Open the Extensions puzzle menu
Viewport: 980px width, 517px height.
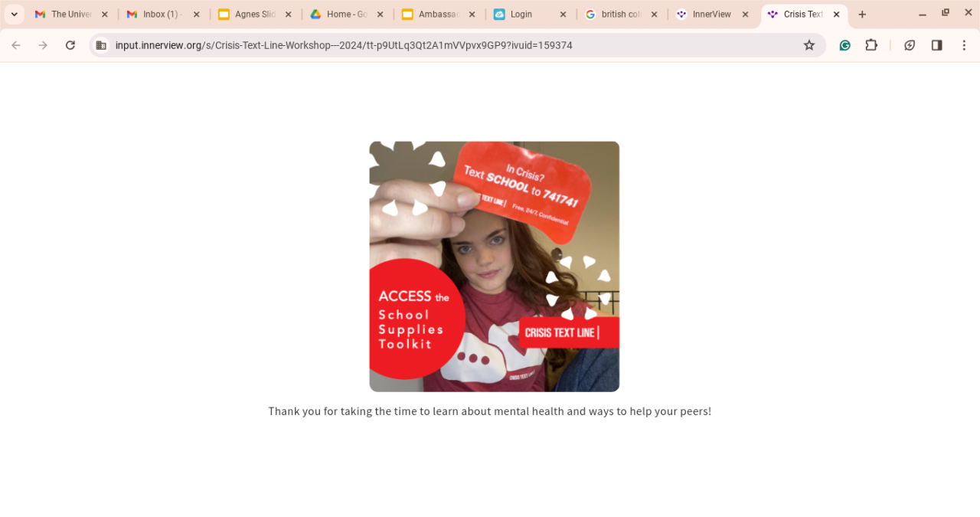[871, 45]
